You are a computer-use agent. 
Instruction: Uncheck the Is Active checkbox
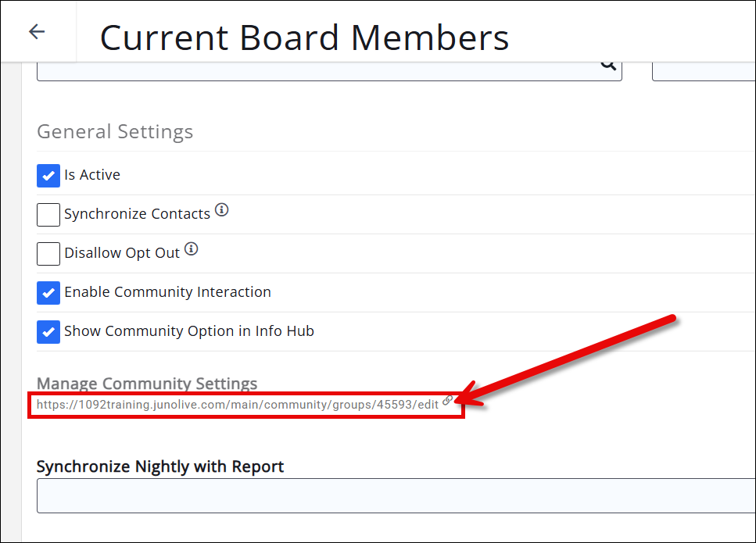point(48,175)
